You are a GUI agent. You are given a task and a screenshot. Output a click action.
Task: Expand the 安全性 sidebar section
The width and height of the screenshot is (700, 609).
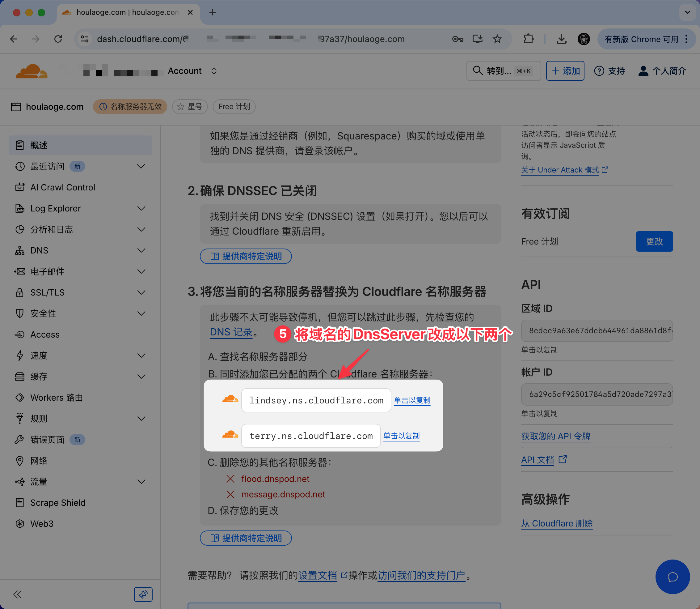(x=141, y=313)
